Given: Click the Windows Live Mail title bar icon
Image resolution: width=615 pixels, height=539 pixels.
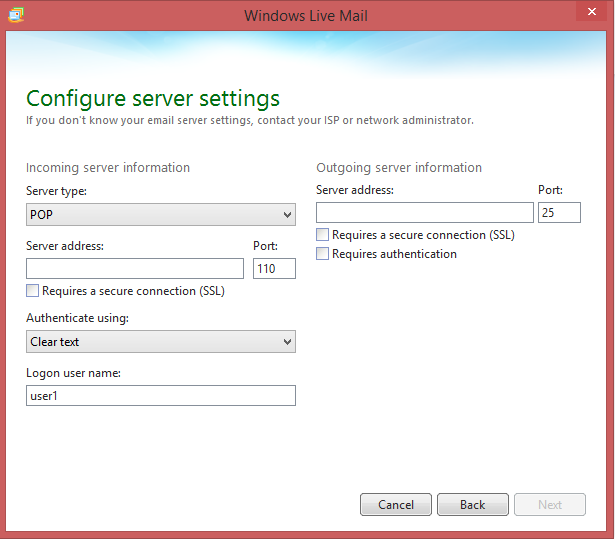Looking at the screenshot, I should tap(16, 15).
